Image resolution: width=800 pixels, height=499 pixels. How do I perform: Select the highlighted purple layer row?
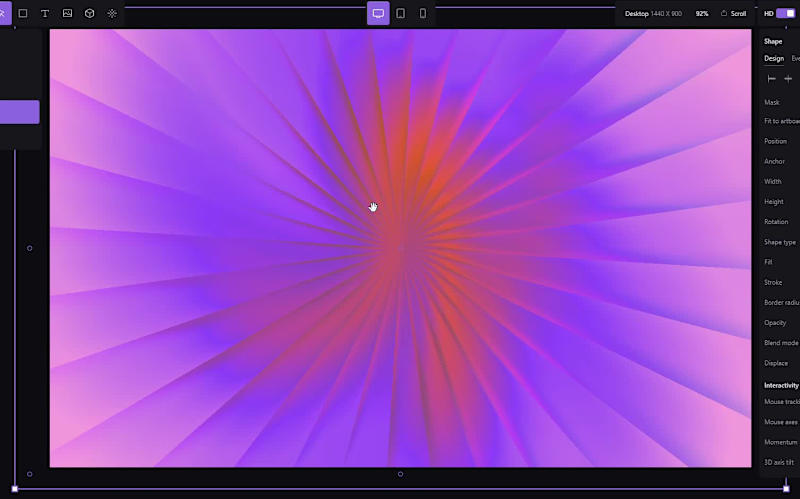point(19,112)
